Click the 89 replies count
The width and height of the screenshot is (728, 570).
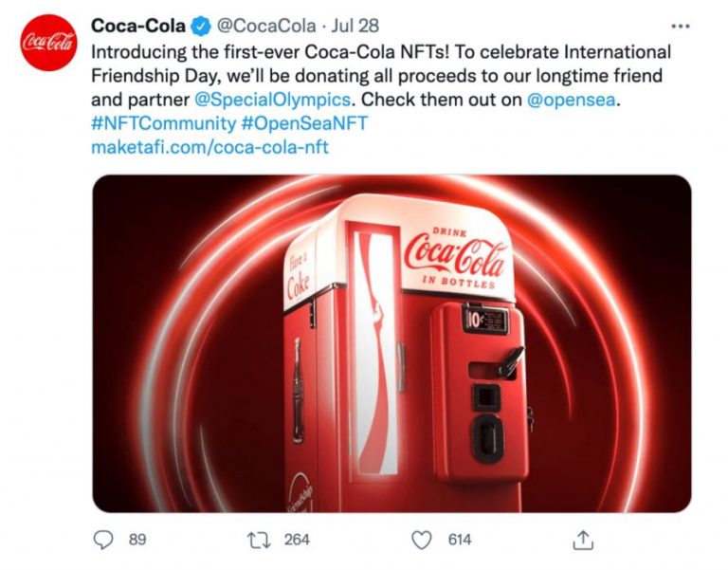(137, 540)
